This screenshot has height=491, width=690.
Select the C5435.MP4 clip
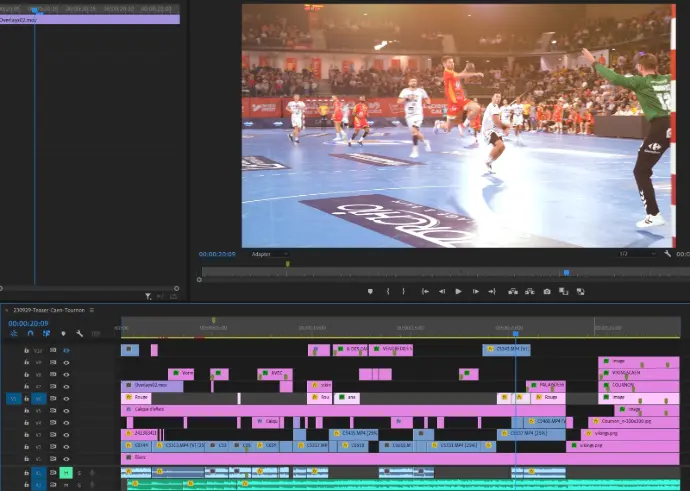pyautogui.click(x=354, y=434)
